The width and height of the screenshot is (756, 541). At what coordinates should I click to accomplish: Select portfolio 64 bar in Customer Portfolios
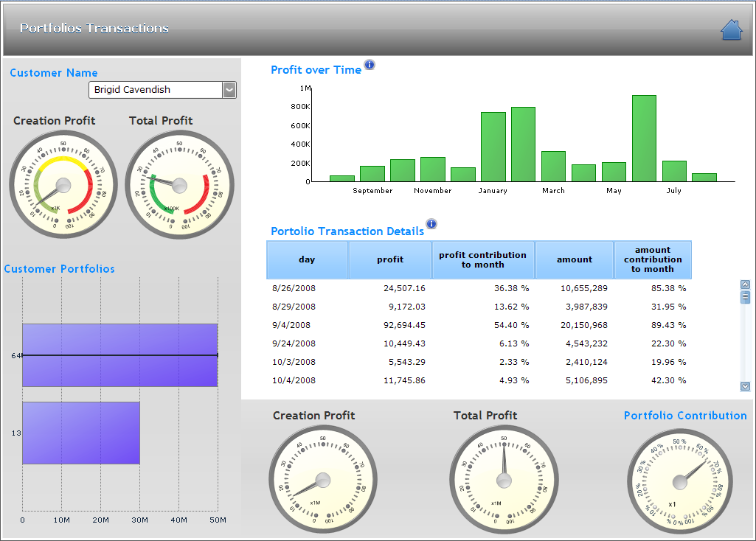coord(120,355)
